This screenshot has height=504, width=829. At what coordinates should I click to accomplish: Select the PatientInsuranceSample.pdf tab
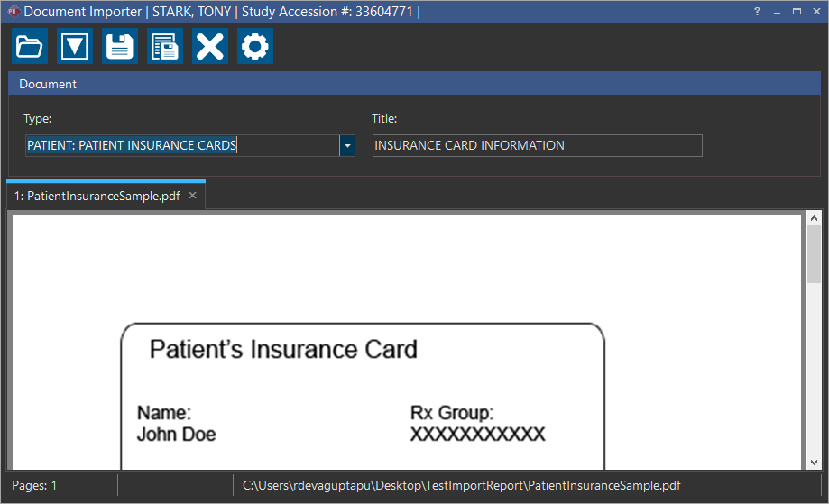tap(97, 197)
